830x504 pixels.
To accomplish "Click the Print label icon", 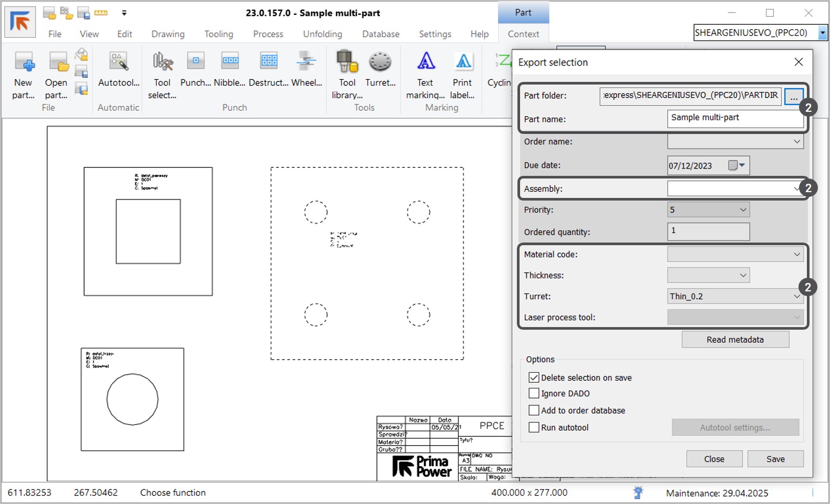I will point(462,63).
